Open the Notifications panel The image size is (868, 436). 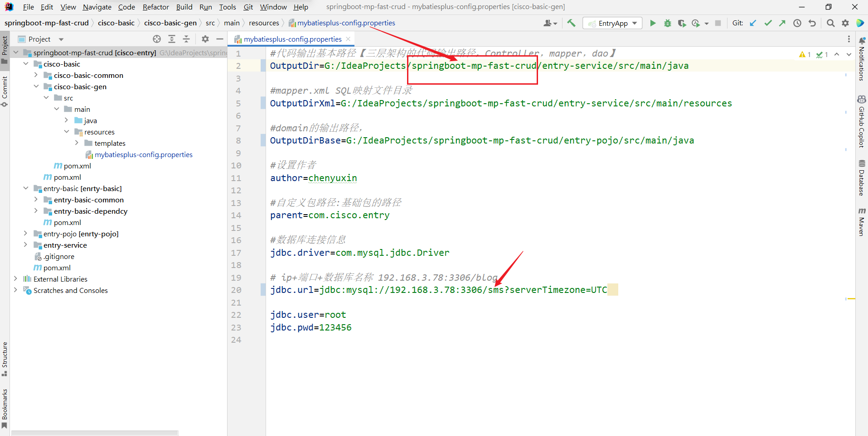click(862, 68)
